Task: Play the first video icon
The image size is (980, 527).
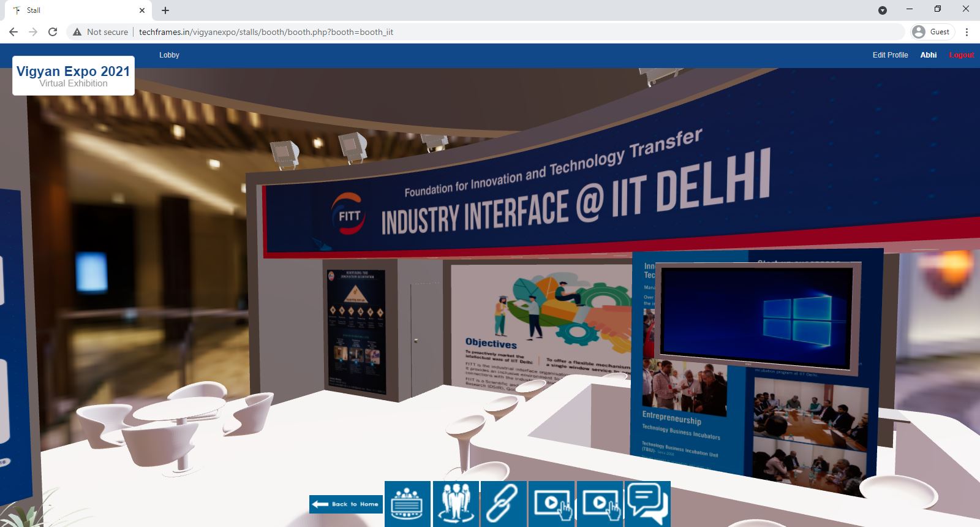Action: (x=551, y=504)
